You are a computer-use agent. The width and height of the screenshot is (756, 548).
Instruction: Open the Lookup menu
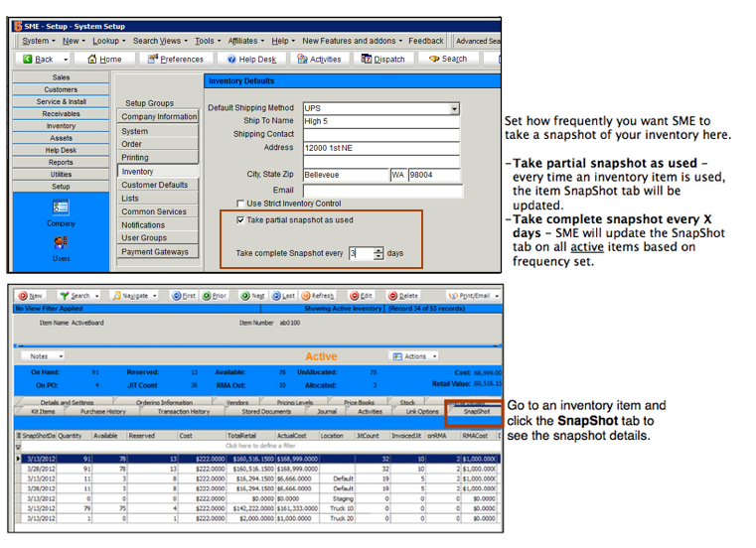pos(109,41)
